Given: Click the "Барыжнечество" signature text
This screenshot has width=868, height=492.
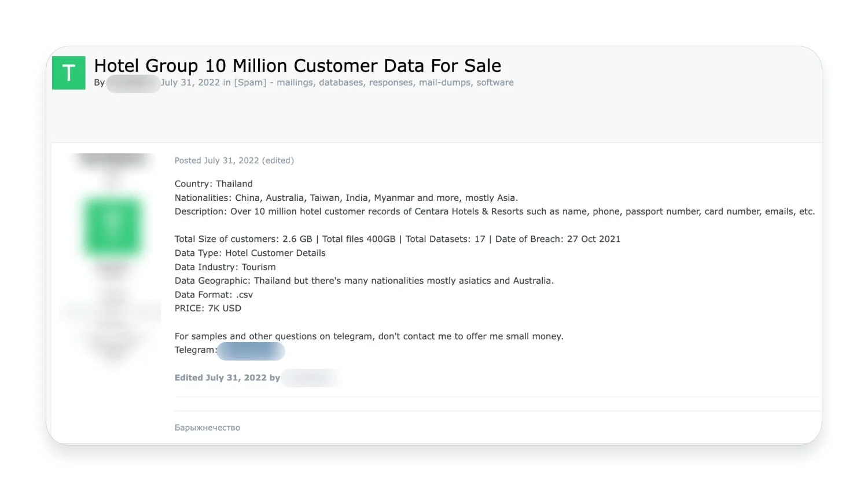Looking at the screenshot, I should [x=207, y=428].
